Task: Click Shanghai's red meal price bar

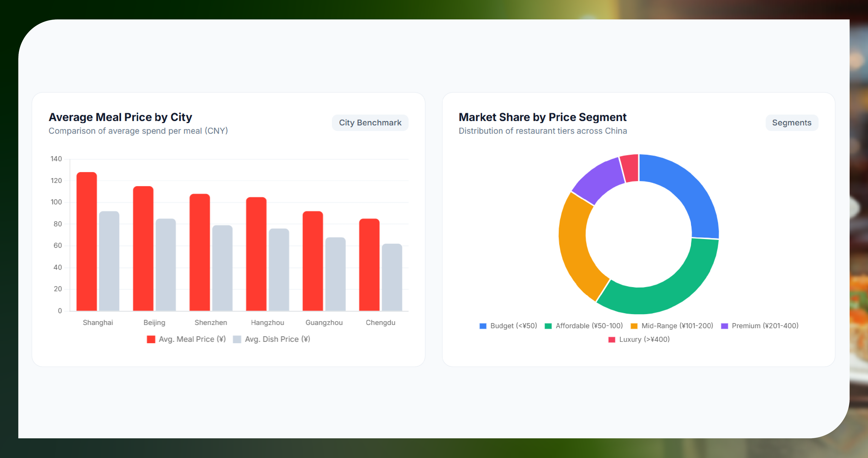Action: tap(87, 241)
